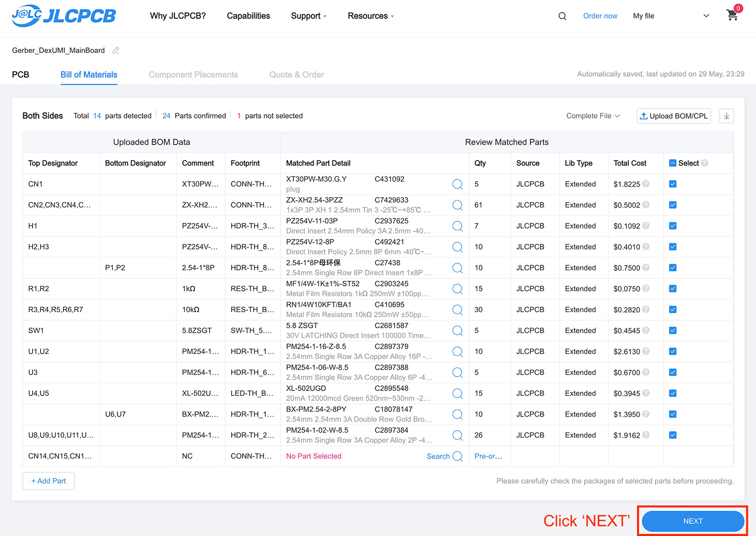Uncheck the U4,U5 part row
The width and height of the screenshot is (756, 536).
[672, 393]
